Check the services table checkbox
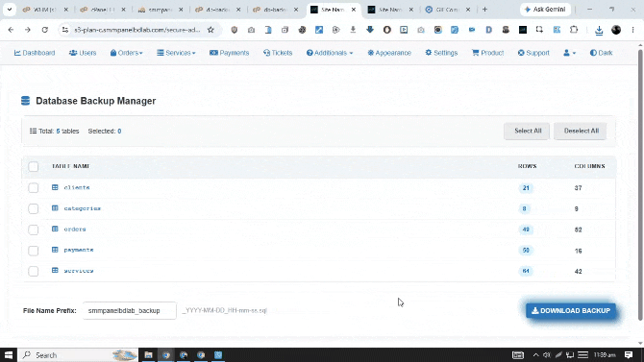Screen dimensions: 644x362 click(x=34, y=272)
